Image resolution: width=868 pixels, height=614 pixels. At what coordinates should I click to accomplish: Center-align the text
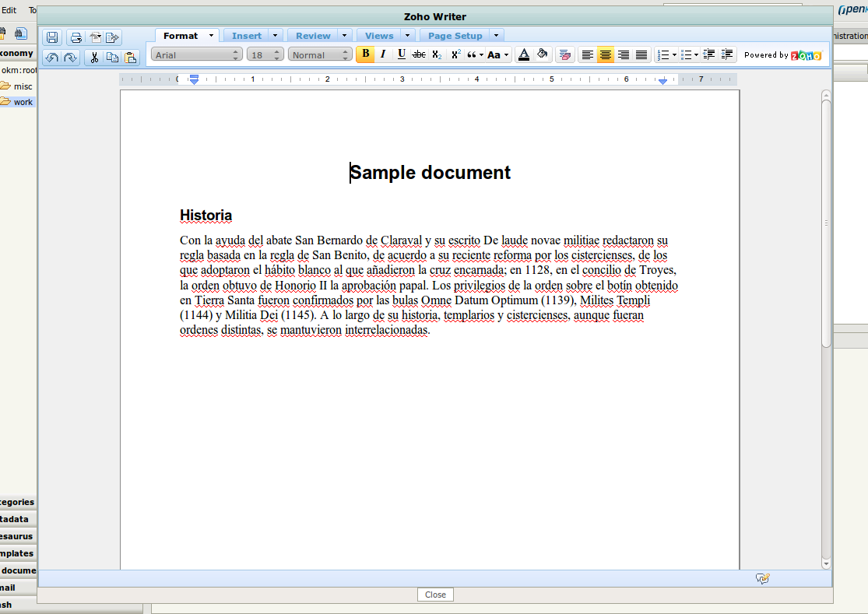point(606,54)
